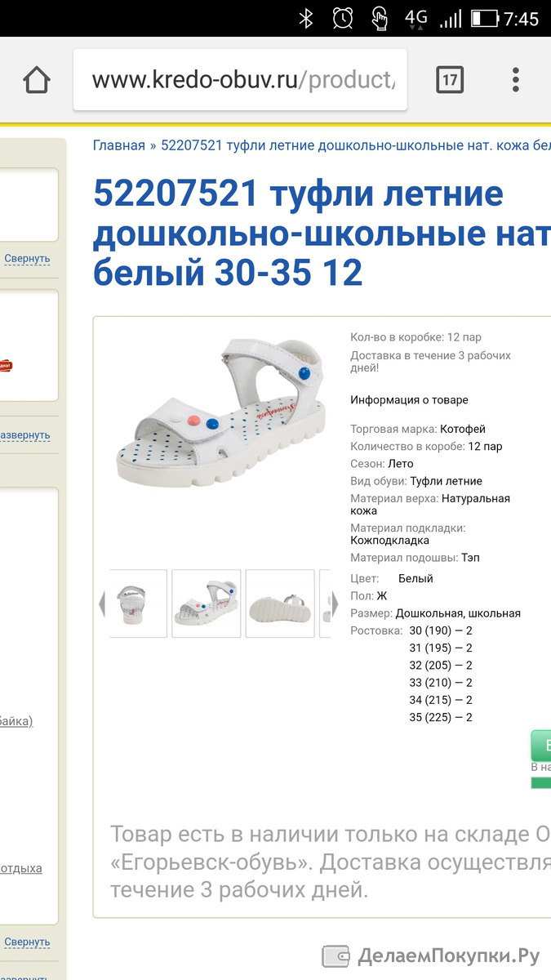
Task: Click the address bar with kredo-obuv.ru
Action: [x=240, y=80]
